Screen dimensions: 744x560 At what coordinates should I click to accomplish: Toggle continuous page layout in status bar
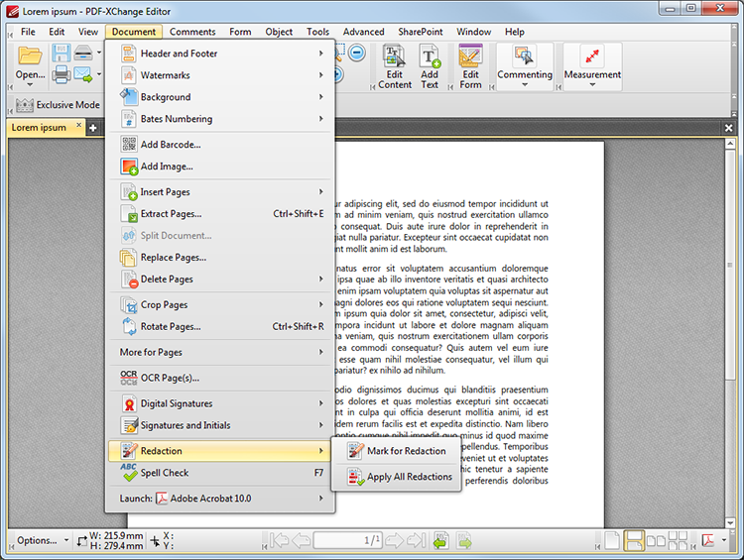point(636,540)
